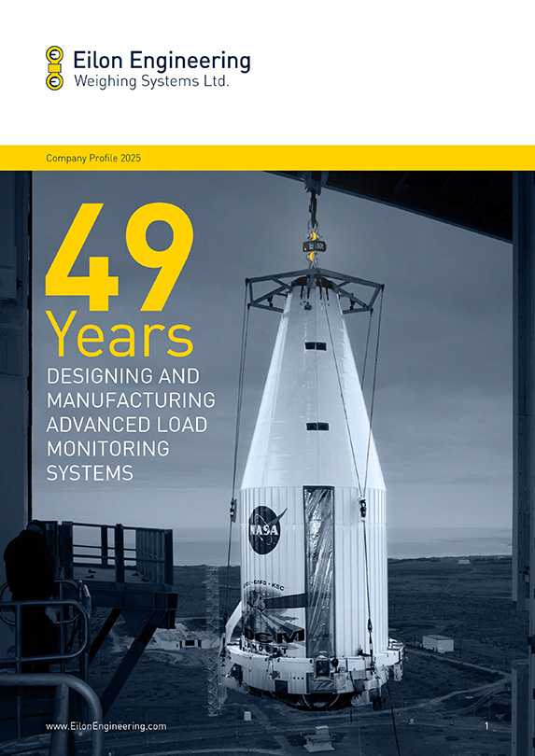Select the Weighing Systems Ltd. text
This screenshot has width=535, height=756.
[151, 81]
